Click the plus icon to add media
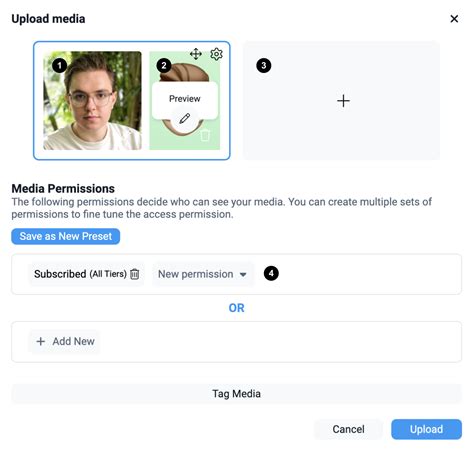Image resolution: width=474 pixels, height=452 pixels. click(343, 101)
